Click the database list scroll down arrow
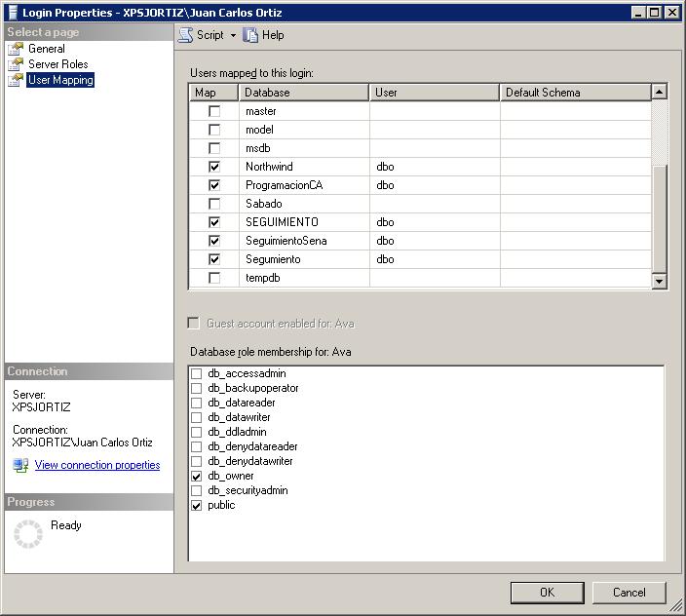This screenshot has width=686, height=616. coord(659,281)
